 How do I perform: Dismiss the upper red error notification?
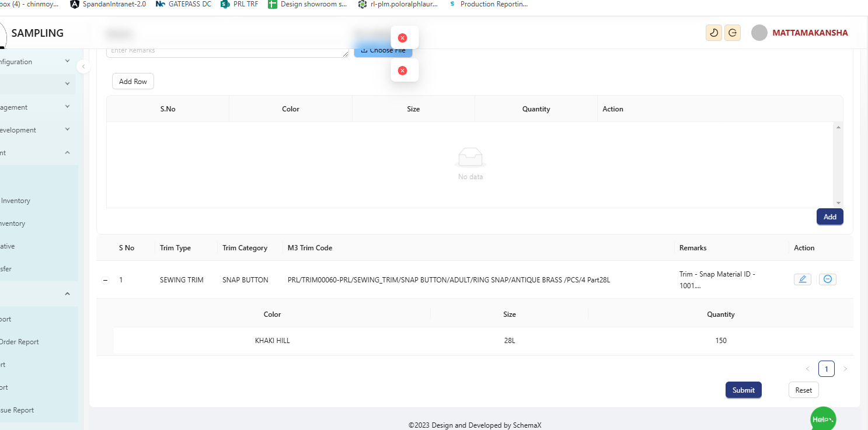click(x=402, y=38)
